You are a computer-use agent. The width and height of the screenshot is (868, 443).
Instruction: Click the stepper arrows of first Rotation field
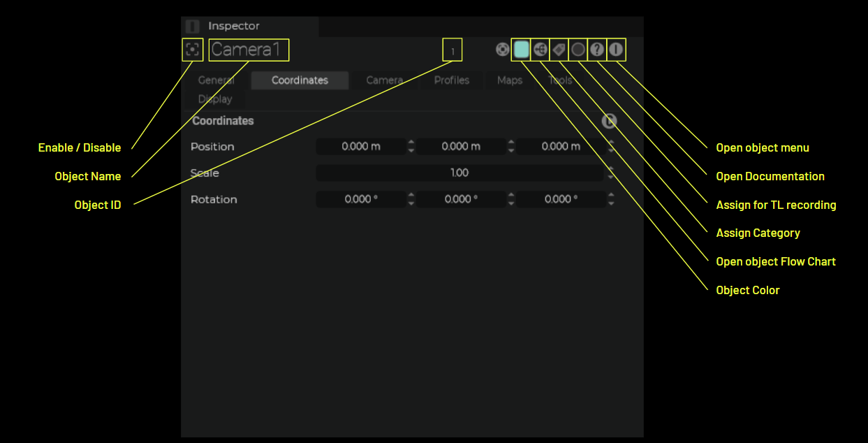411,200
